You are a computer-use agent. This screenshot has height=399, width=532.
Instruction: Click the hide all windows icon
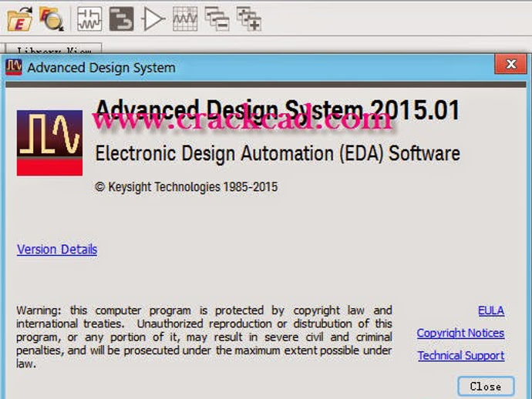[217, 19]
